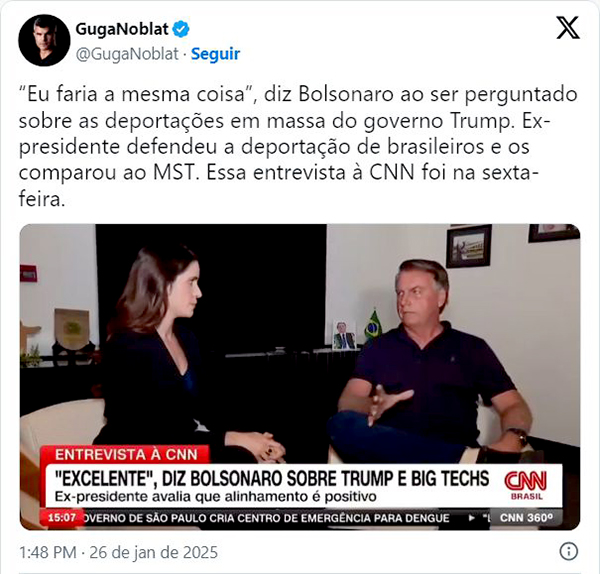Click the "EXCELENTE", DIZ BOLSONARO headline
Screen dimensions: 600x574
(272, 478)
